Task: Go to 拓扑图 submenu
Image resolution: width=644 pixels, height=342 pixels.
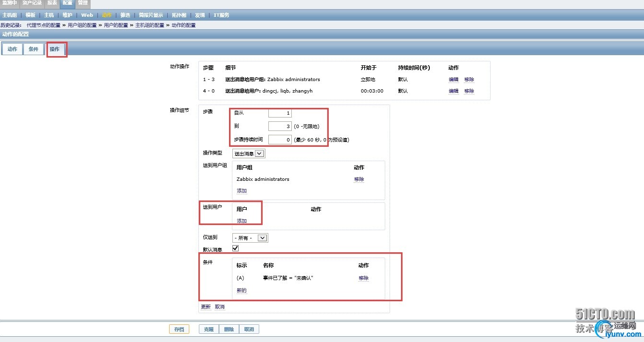Action: point(179,15)
